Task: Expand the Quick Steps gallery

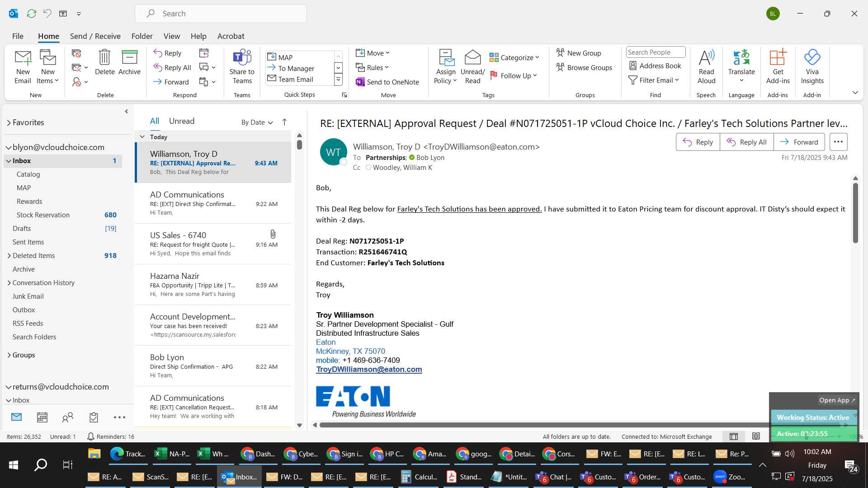Action: point(338,80)
